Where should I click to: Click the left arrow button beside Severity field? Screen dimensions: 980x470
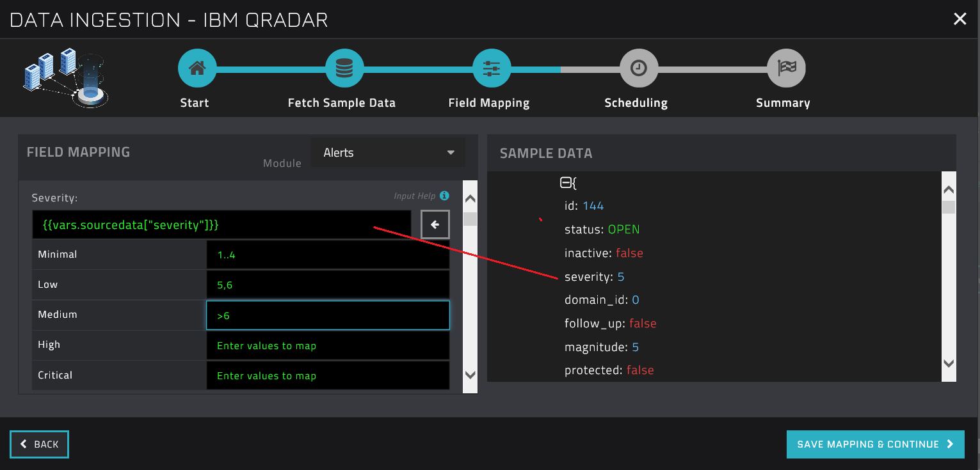[x=435, y=224]
